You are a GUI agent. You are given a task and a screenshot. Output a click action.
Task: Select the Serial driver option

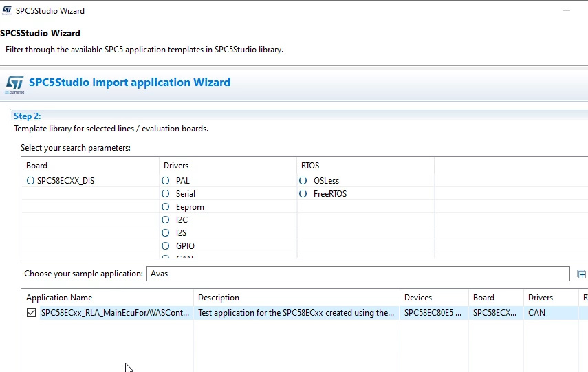(165, 194)
